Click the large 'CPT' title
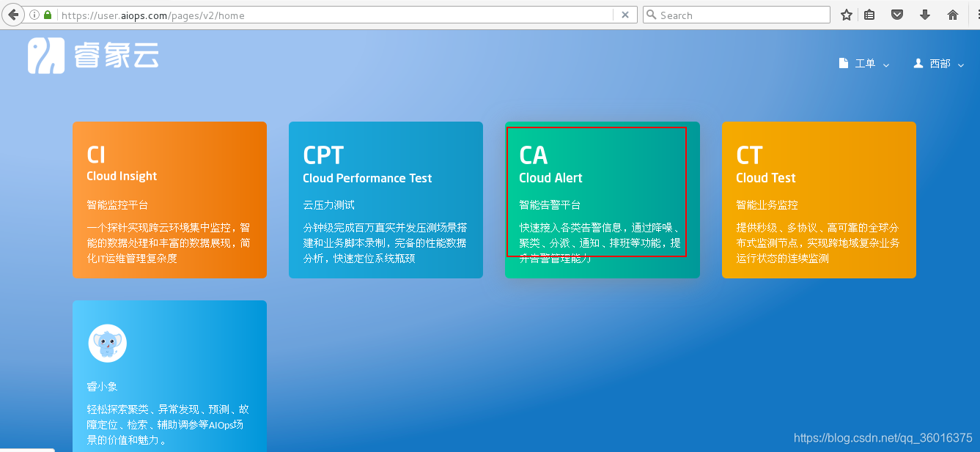This screenshot has width=980, height=452. (x=323, y=155)
